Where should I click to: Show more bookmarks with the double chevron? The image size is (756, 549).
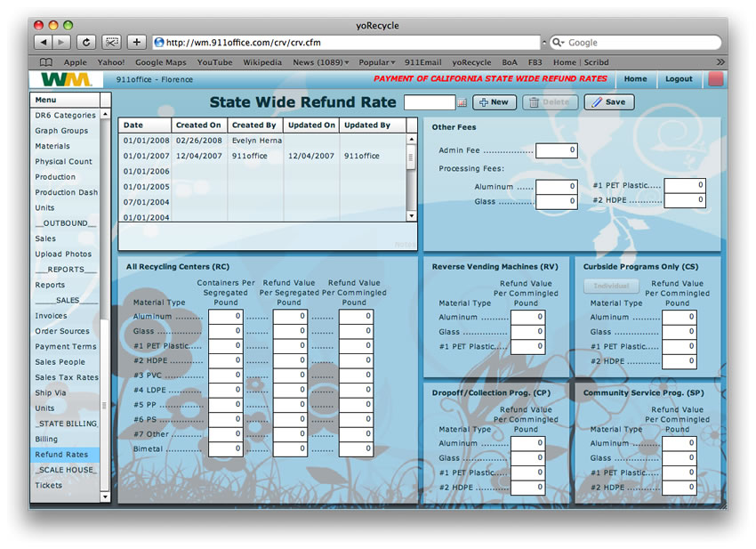(720, 62)
